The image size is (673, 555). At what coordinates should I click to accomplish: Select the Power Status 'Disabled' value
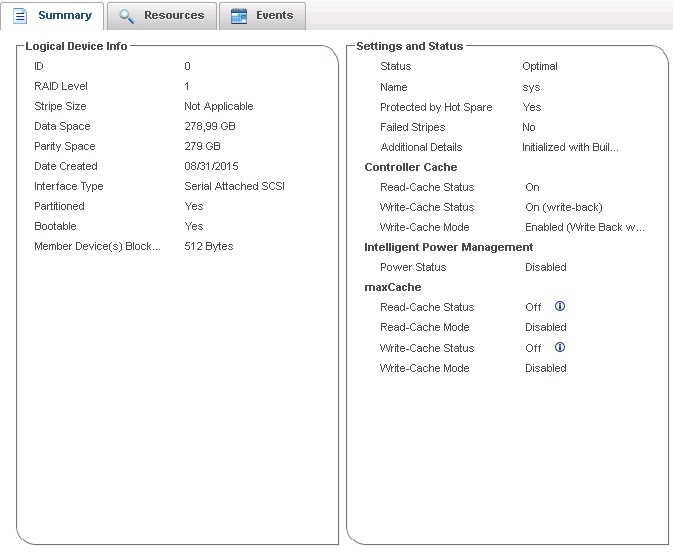(545, 267)
